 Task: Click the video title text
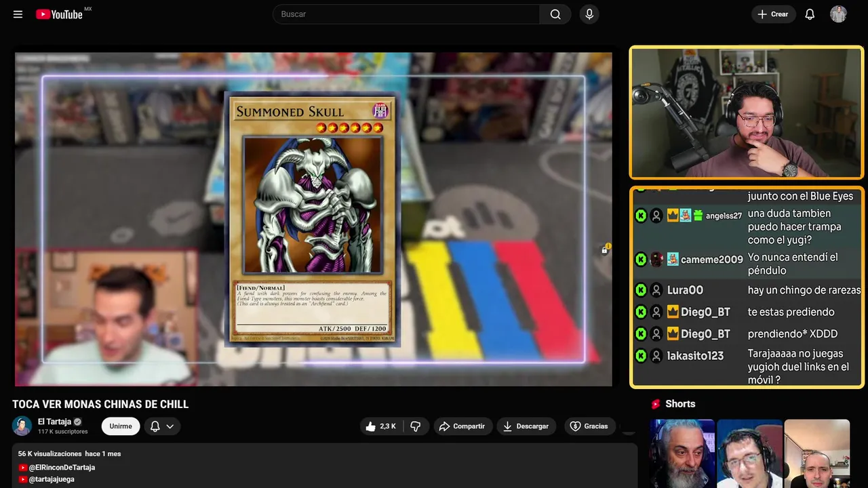tap(100, 405)
